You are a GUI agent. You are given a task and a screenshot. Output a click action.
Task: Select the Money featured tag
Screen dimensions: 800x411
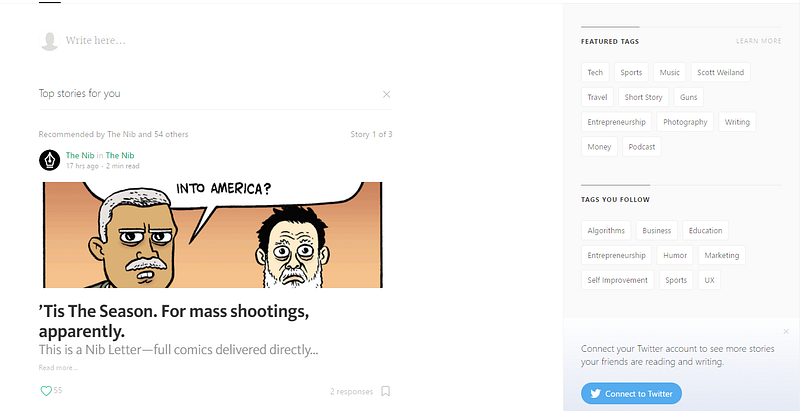click(x=599, y=146)
